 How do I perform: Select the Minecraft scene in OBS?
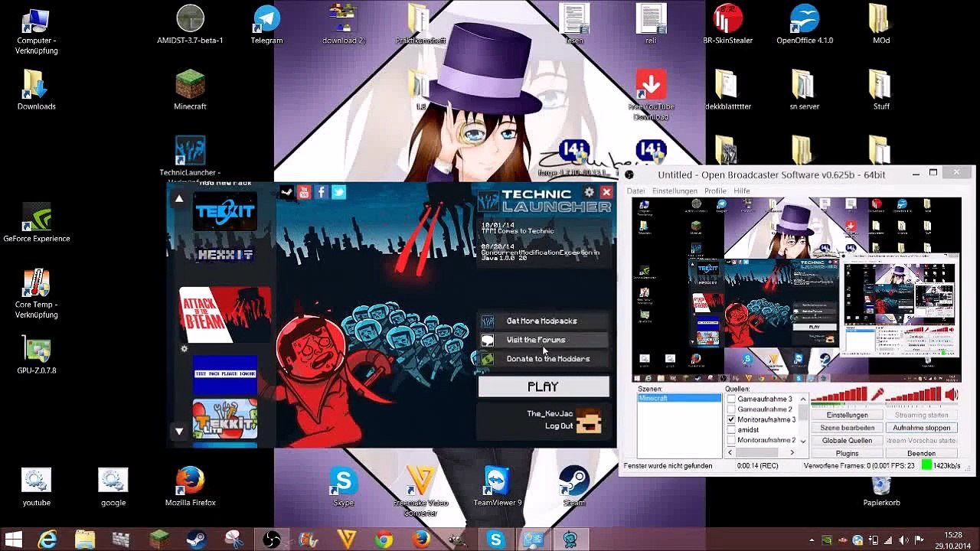point(679,398)
